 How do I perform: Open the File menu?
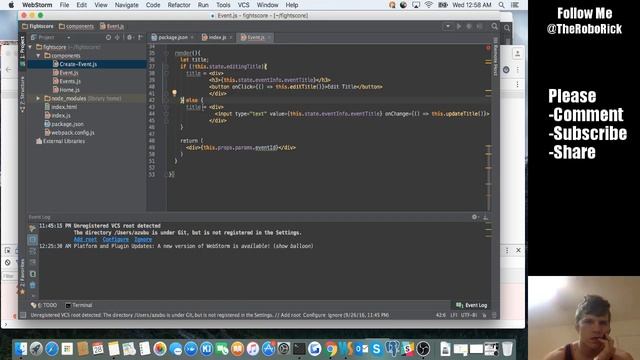pos(64,5)
